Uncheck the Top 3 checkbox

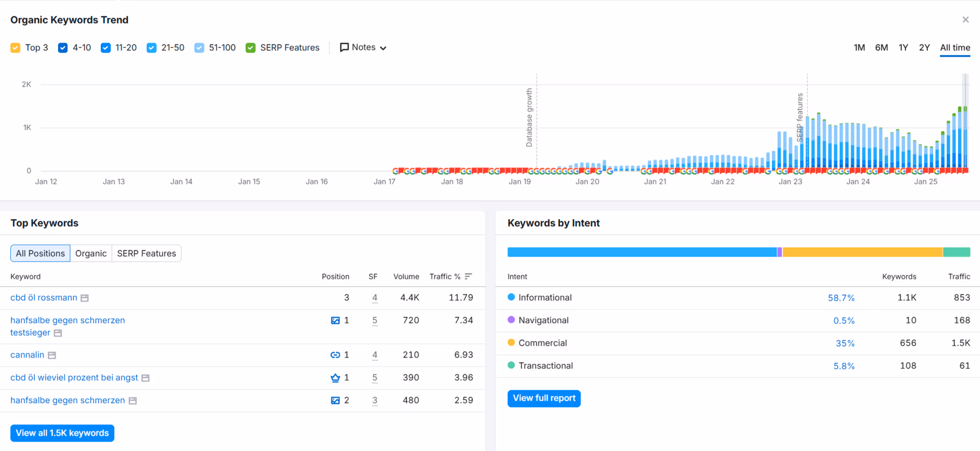point(16,48)
